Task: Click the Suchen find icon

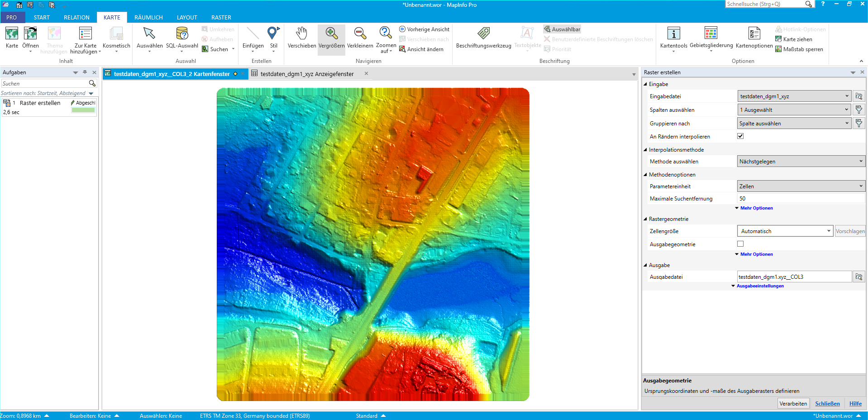Action: (x=205, y=49)
